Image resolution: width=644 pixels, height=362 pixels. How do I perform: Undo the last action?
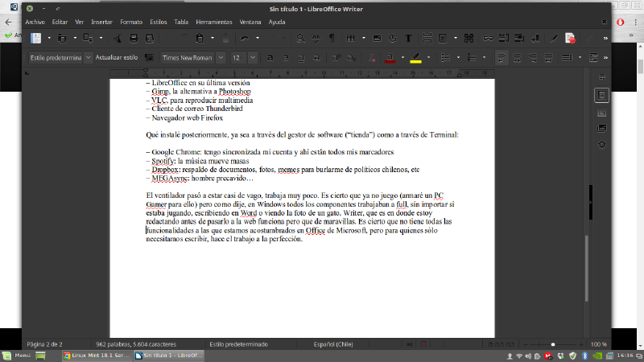(x=245, y=38)
